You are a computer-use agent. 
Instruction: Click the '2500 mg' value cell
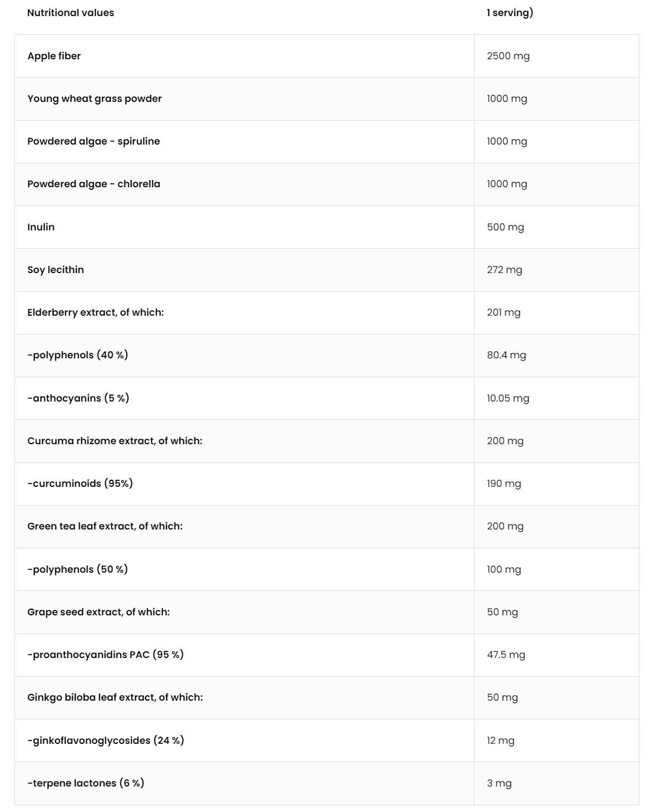(508, 56)
